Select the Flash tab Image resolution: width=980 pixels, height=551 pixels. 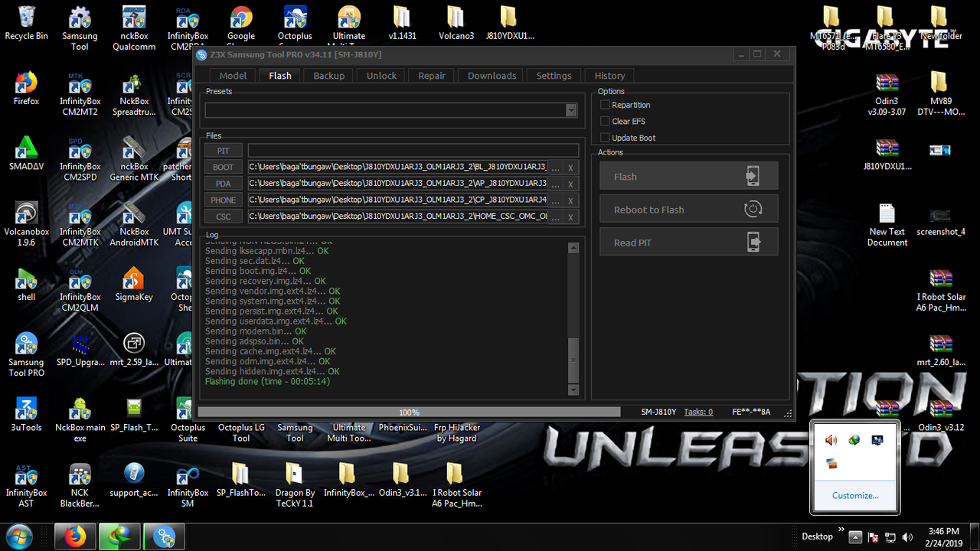pos(280,76)
